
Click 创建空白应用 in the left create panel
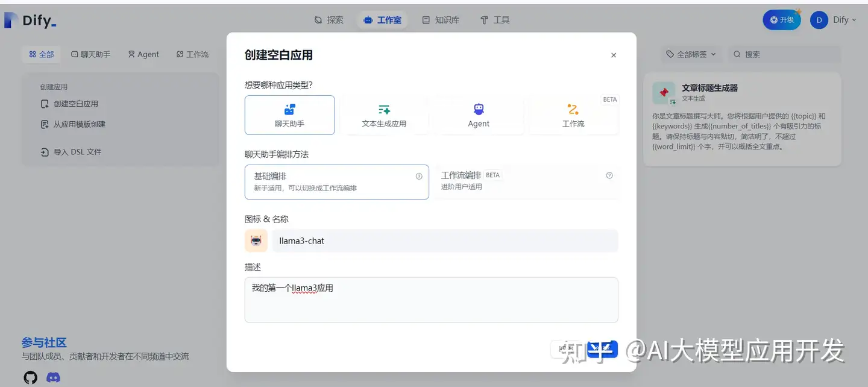[x=69, y=104]
